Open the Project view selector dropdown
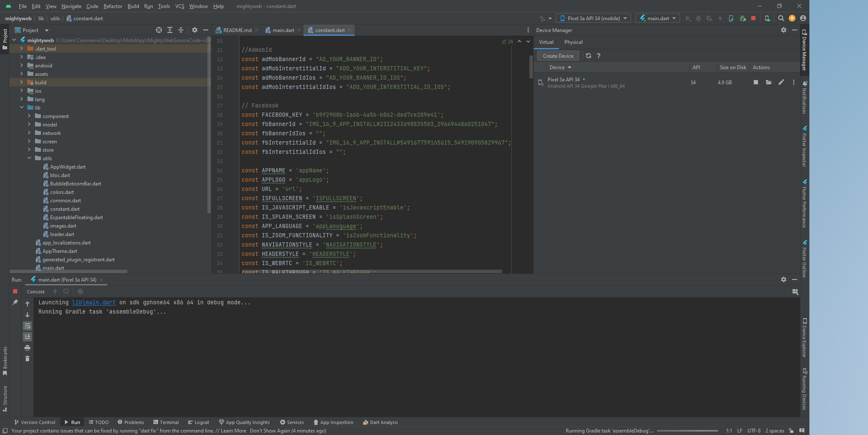This screenshot has width=868, height=435. (x=32, y=30)
